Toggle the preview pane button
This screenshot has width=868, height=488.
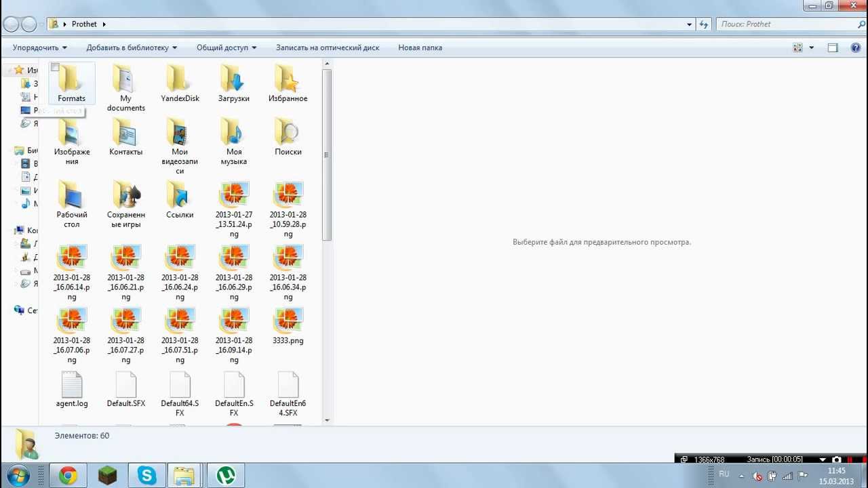(x=833, y=47)
